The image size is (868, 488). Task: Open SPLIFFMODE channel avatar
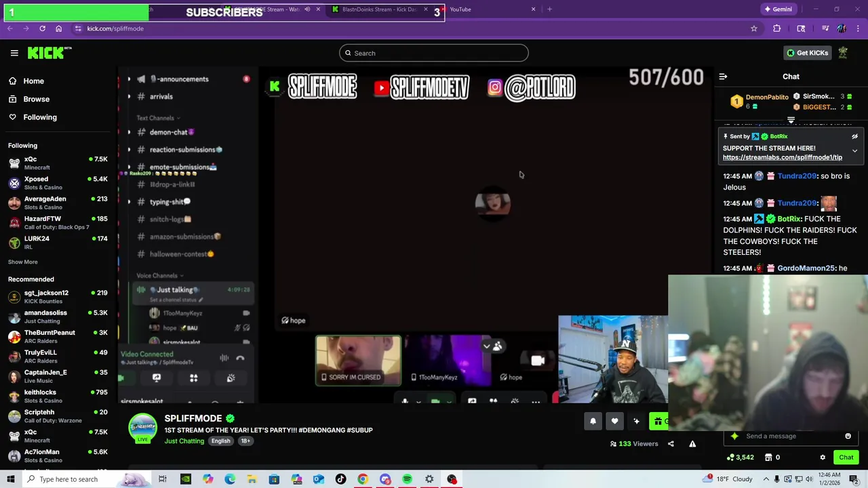pyautogui.click(x=142, y=428)
